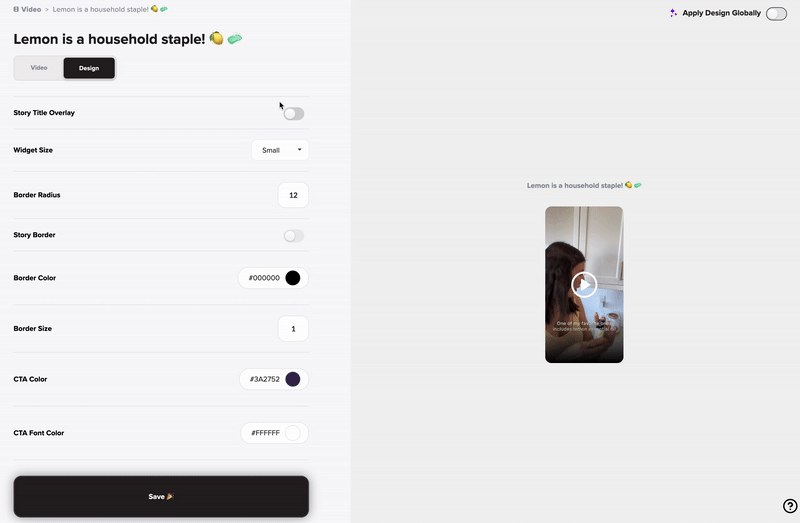800x523 pixels.
Task: Toggle Story Title Overlay switch
Action: (294, 114)
